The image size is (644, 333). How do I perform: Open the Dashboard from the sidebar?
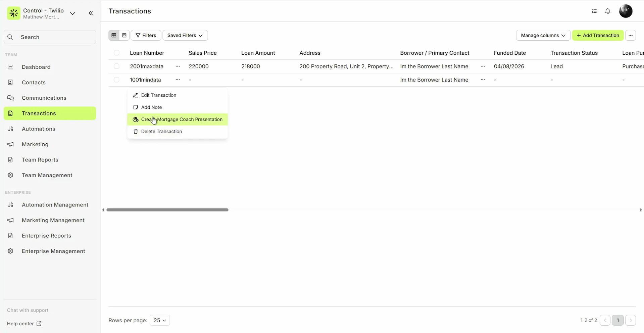pyautogui.click(x=36, y=67)
